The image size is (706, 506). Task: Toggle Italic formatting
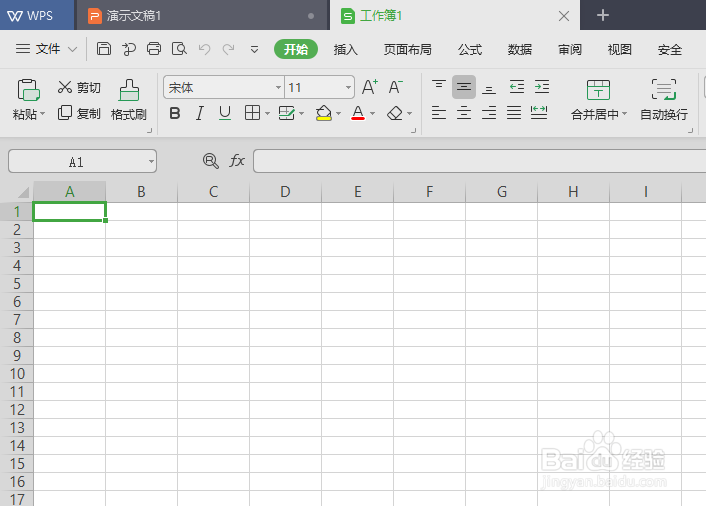(199, 113)
